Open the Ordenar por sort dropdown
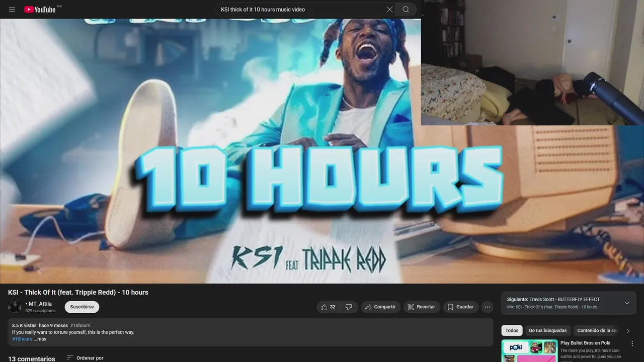 pos(85,358)
